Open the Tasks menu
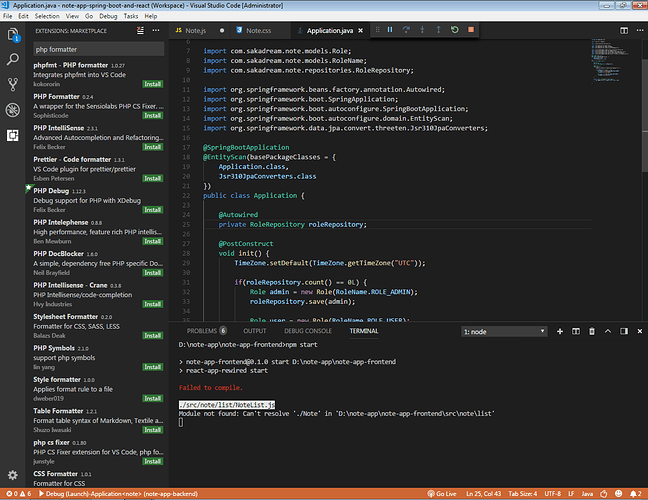This screenshot has width=648, height=500. click(131, 16)
